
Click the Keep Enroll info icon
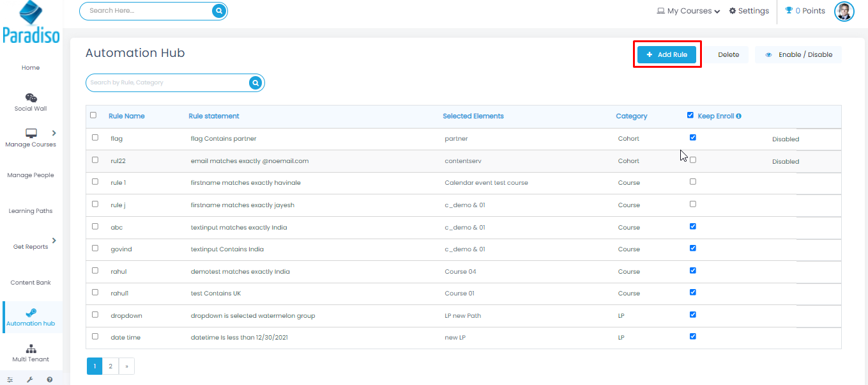pos(739,116)
